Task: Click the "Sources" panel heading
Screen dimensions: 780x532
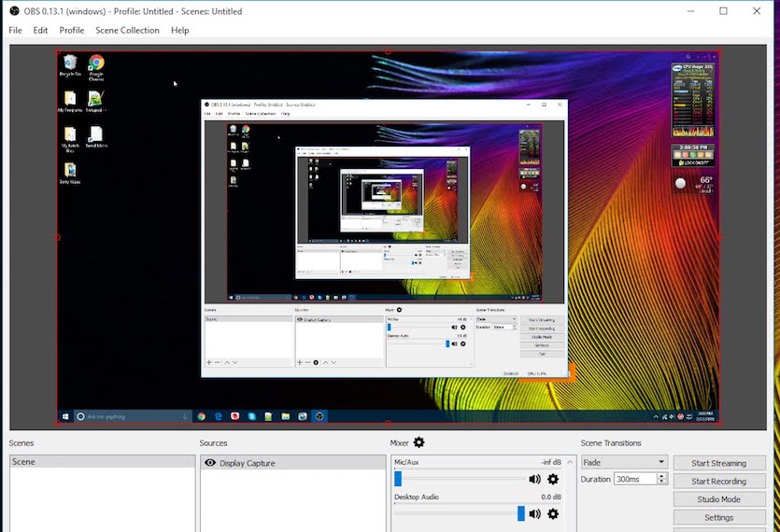Action: point(213,443)
